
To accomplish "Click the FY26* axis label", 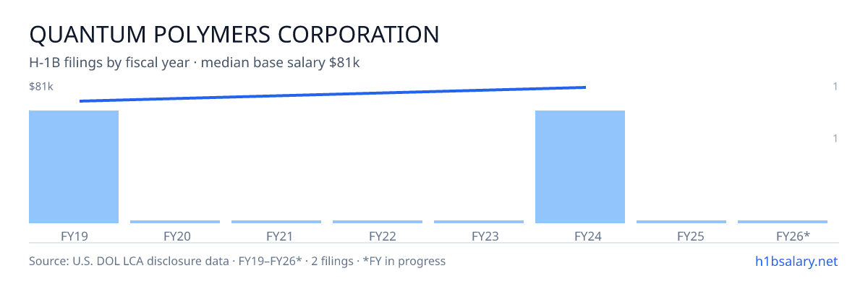I will (793, 236).
